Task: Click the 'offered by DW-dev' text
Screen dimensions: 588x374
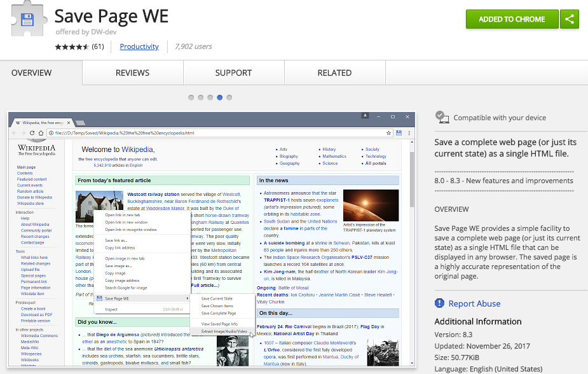Action: point(86,32)
